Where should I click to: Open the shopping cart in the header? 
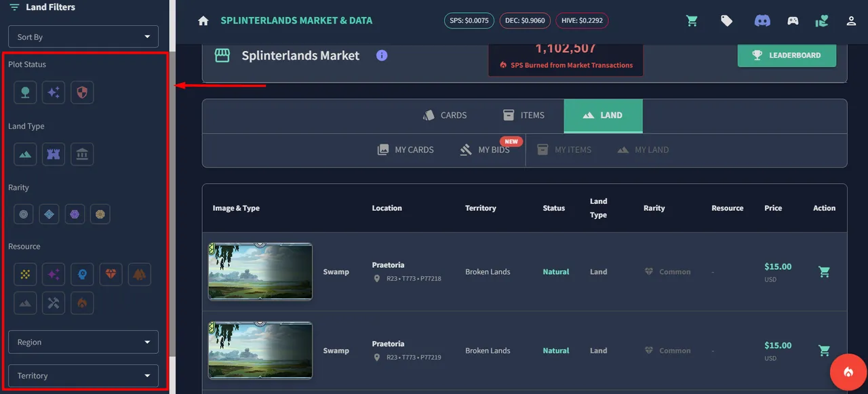pyautogui.click(x=692, y=21)
